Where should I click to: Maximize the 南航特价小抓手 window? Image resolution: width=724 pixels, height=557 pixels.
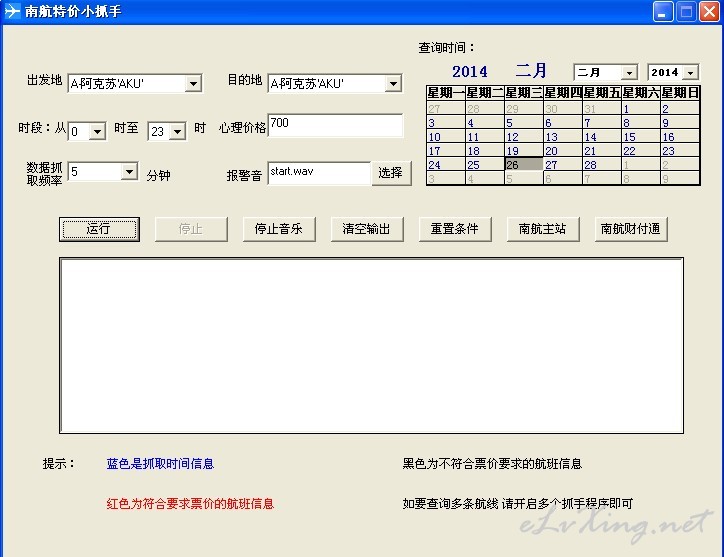click(686, 11)
